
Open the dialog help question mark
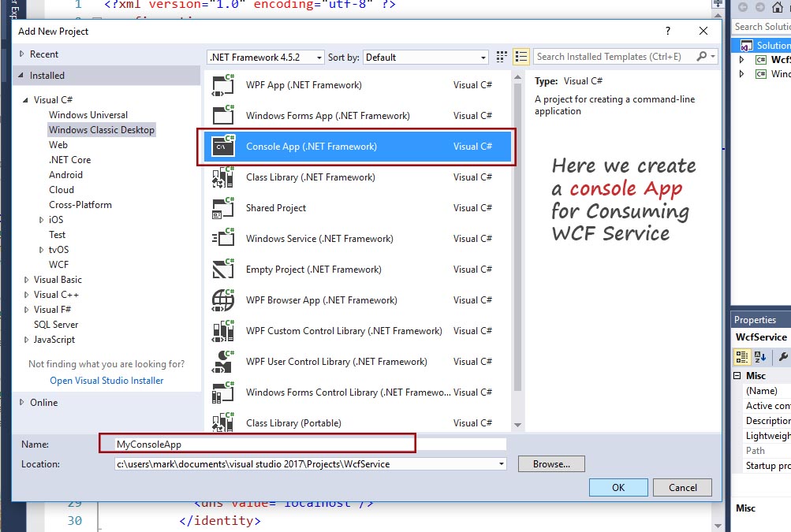668,32
